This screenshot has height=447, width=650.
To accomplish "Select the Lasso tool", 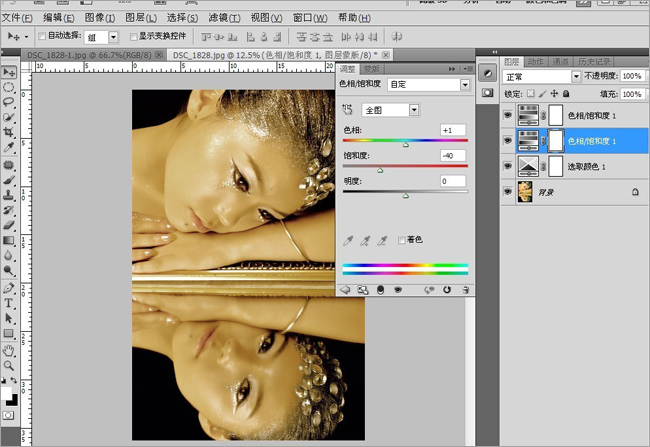I will 9,102.
